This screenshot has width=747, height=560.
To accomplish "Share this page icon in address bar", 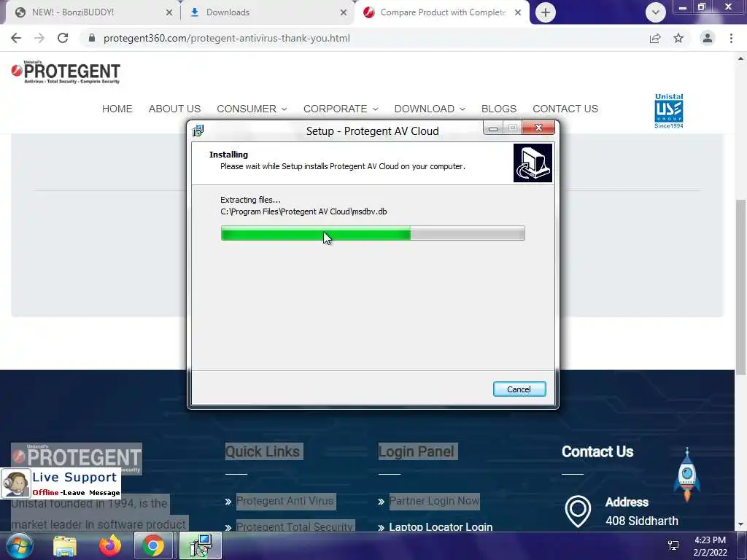I will tap(655, 38).
